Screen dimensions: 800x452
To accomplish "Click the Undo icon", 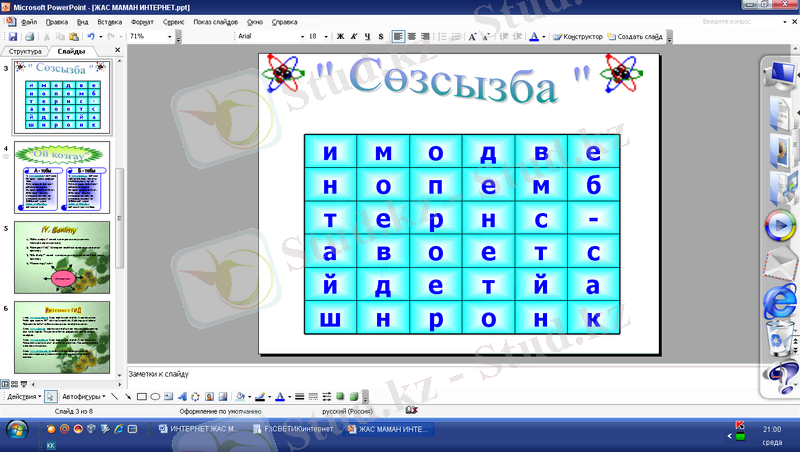I will 90,36.
